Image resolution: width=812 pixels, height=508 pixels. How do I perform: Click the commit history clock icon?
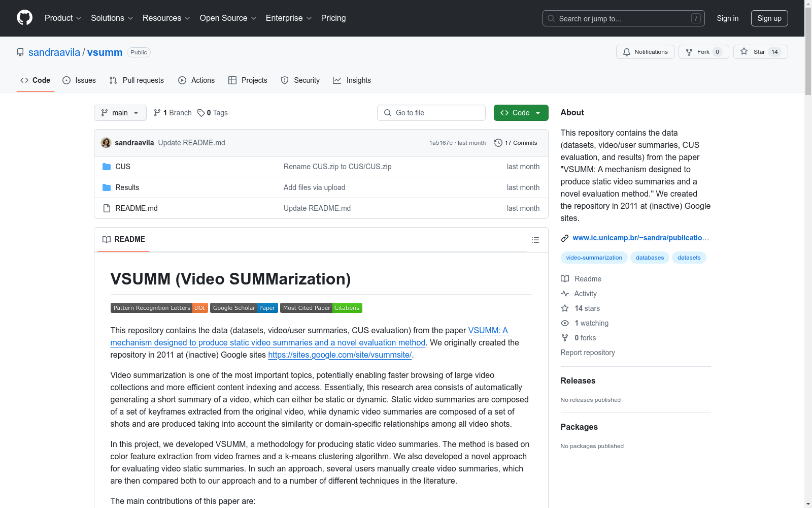click(x=498, y=143)
